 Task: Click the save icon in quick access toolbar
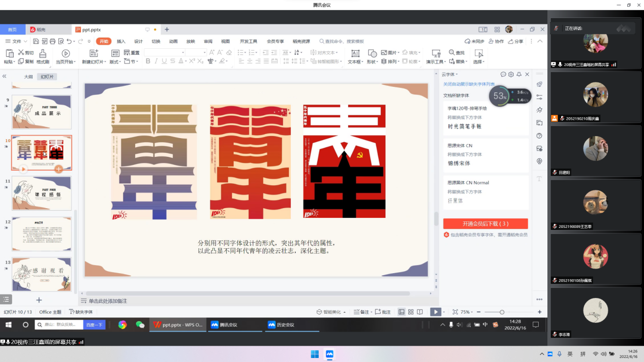tap(36, 42)
